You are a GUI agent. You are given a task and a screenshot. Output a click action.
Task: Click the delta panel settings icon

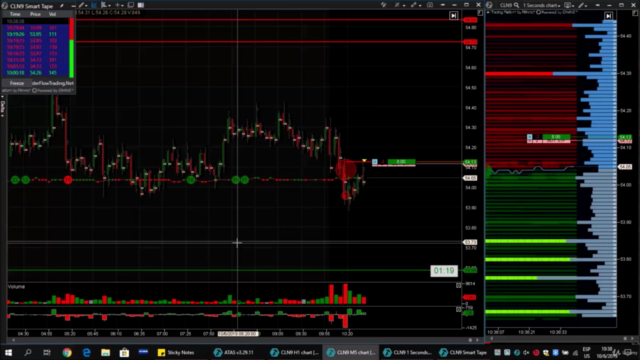click(458, 309)
